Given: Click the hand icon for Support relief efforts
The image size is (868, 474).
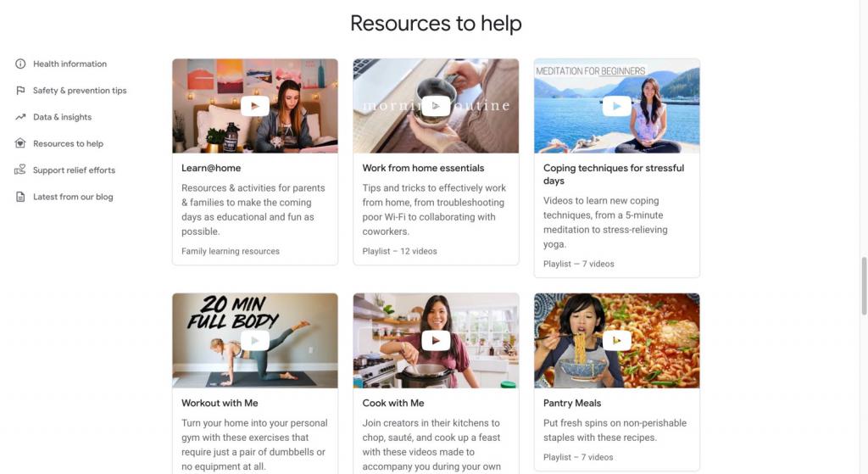Looking at the screenshot, I should point(20,170).
